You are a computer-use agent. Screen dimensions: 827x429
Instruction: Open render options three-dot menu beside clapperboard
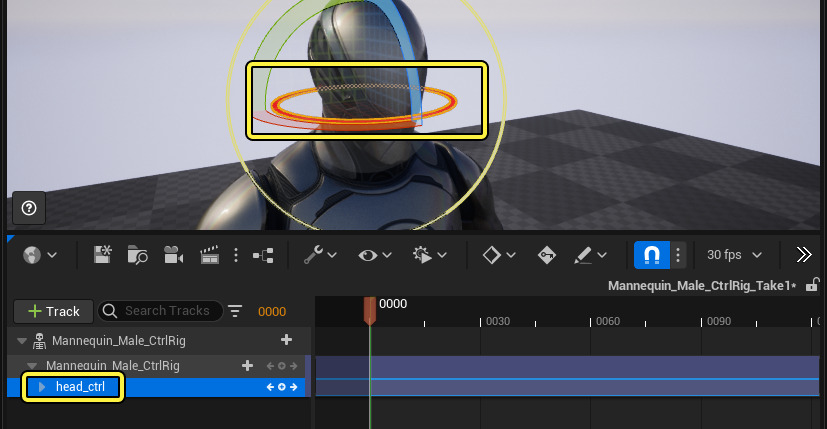[236, 255]
